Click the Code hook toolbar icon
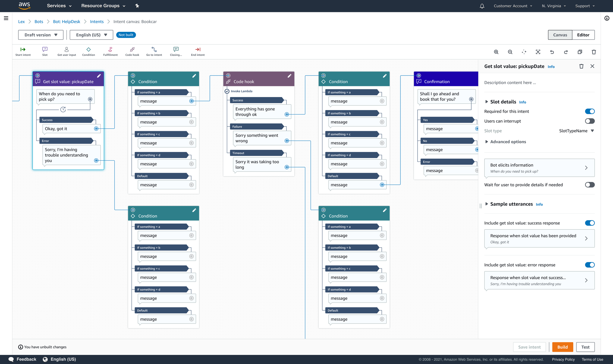Image resolution: width=613 pixels, height=364 pixels. pyautogui.click(x=132, y=51)
